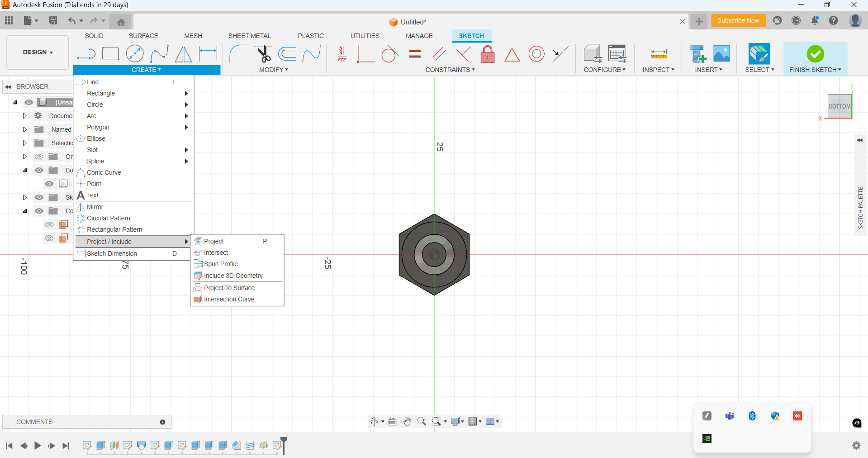Select the Fillet tool icon

pos(238,54)
